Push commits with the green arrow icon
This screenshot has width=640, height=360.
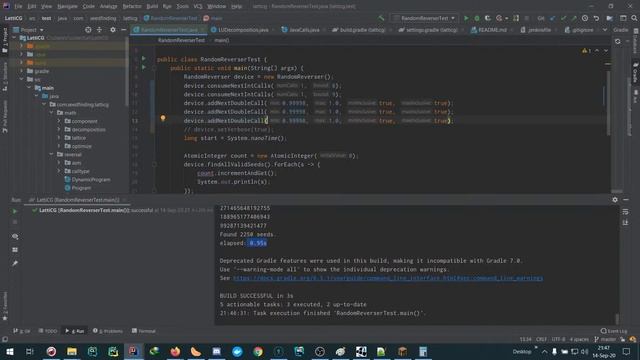click(x=574, y=18)
